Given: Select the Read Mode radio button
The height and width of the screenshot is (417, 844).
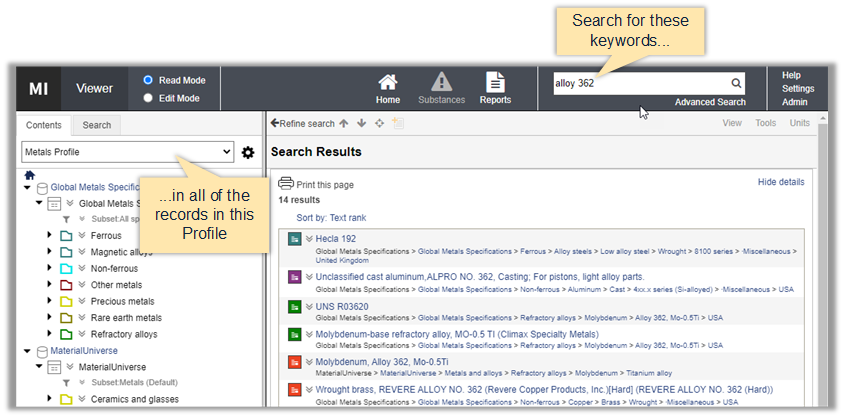Looking at the screenshot, I should pyautogui.click(x=148, y=80).
